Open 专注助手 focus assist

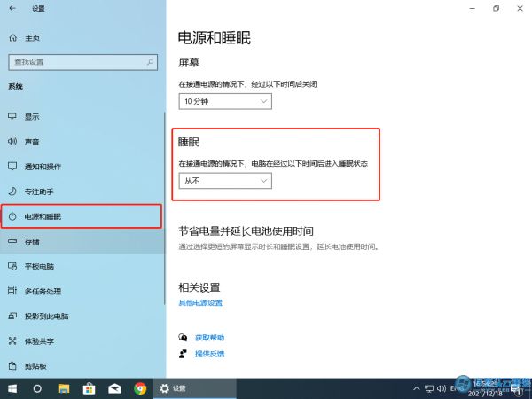[x=82, y=192]
